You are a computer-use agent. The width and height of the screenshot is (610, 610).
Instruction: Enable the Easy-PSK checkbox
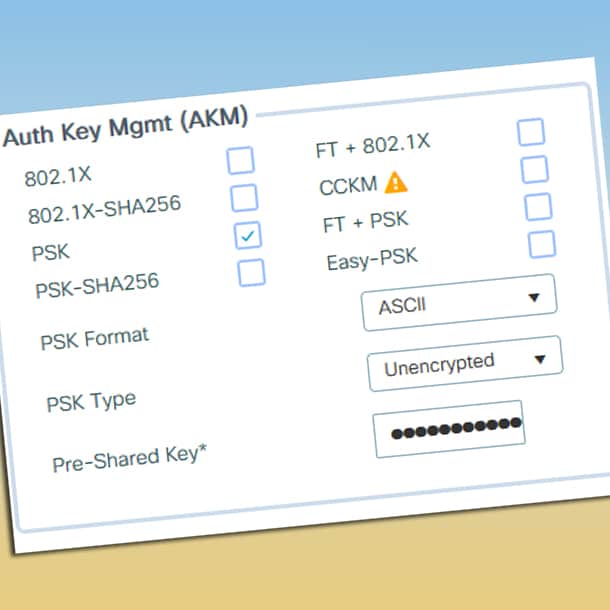[x=542, y=243]
